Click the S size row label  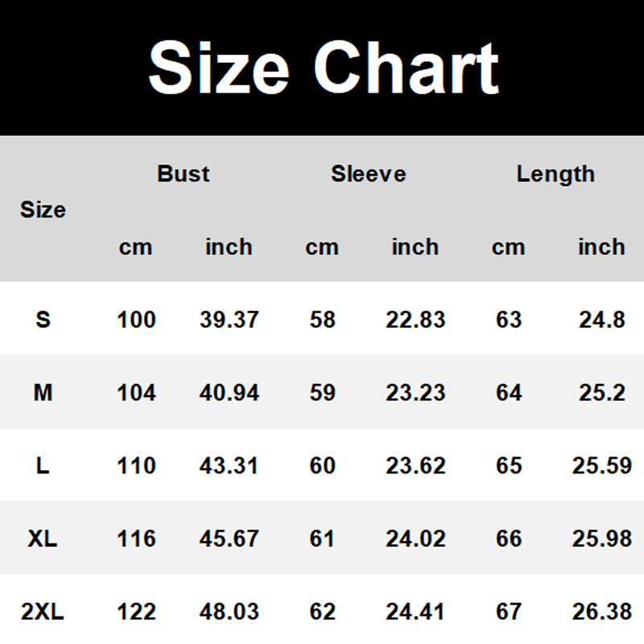point(43,320)
